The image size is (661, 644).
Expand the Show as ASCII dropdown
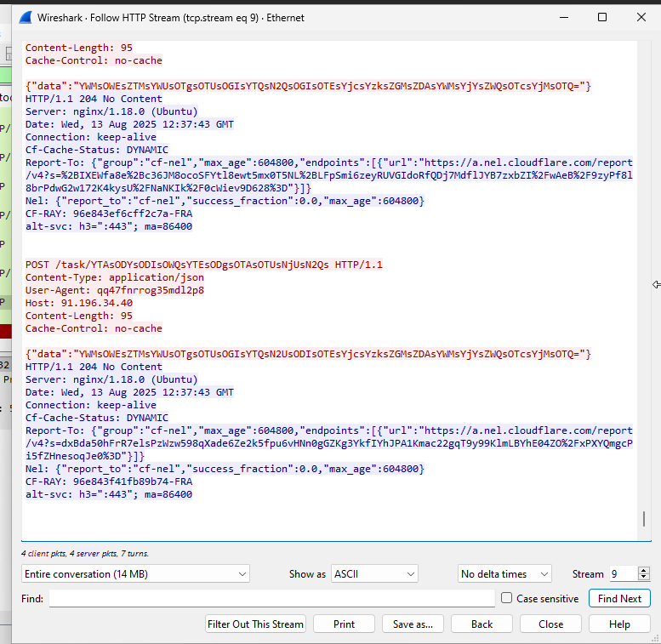pos(374,574)
